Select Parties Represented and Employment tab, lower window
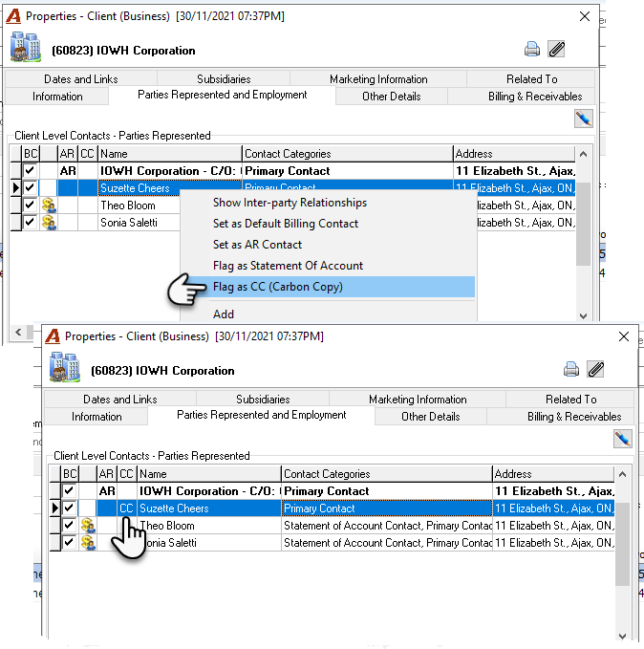This screenshot has width=644, height=649. pos(262,415)
